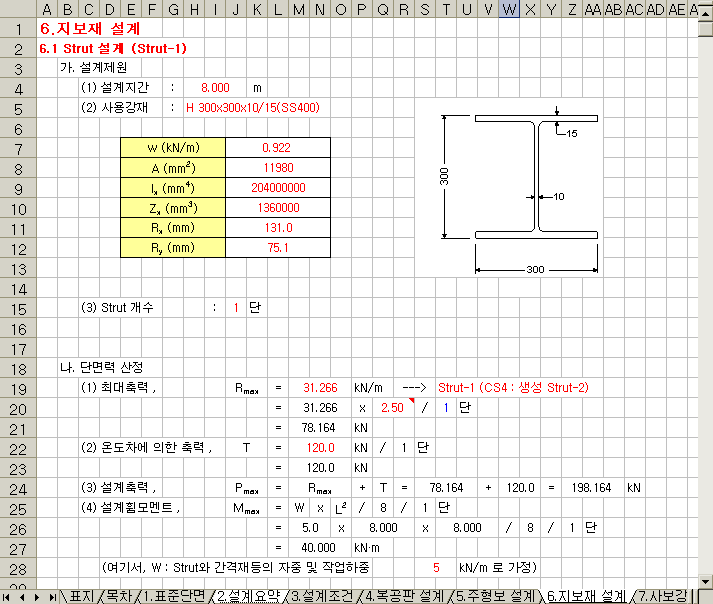This screenshot has width=713, height=604.
Task: Jump to last sheet using navigation arrow
Action: pos(51,596)
